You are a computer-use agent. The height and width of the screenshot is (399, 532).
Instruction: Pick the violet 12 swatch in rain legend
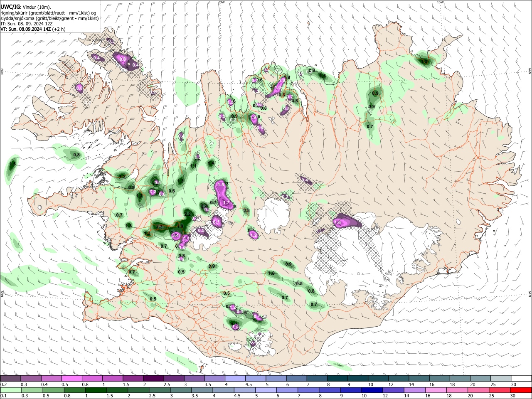click(393, 390)
